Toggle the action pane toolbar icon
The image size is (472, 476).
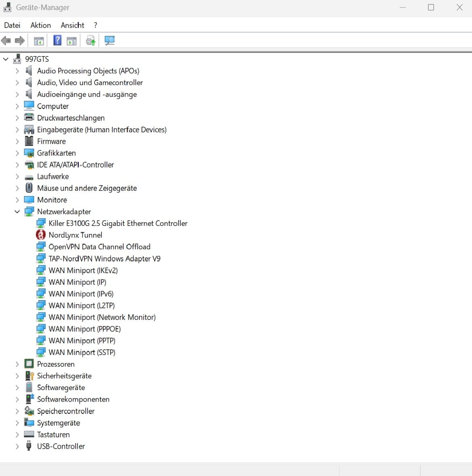point(72,41)
